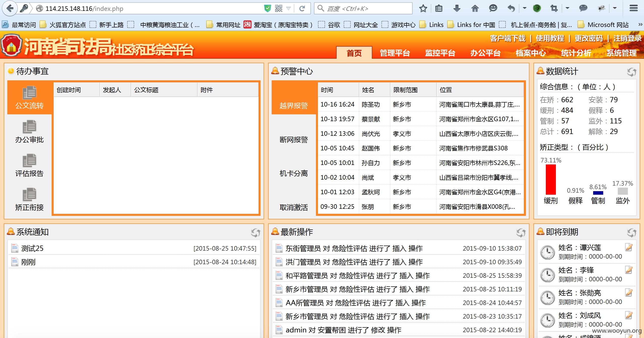Edit the 谭兴莲 expiry entry
The width and height of the screenshot is (644, 338).
(x=629, y=247)
